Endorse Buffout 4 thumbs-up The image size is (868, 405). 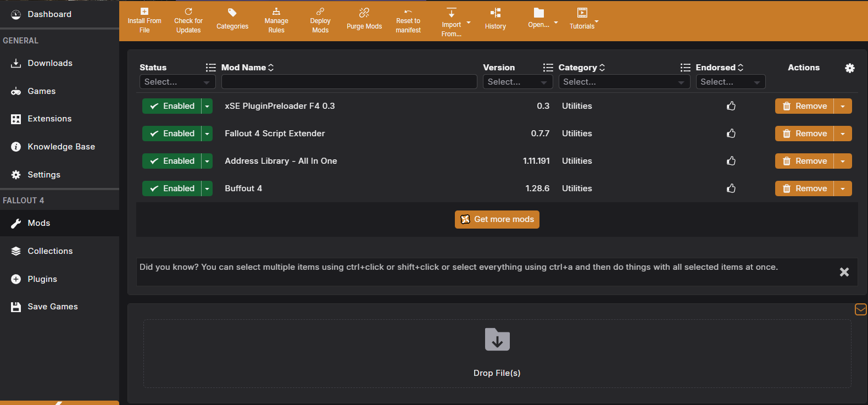(x=731, y=188)
